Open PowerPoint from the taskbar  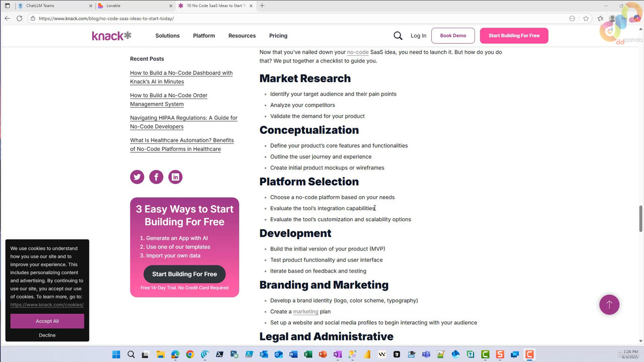tap(323, 354)
